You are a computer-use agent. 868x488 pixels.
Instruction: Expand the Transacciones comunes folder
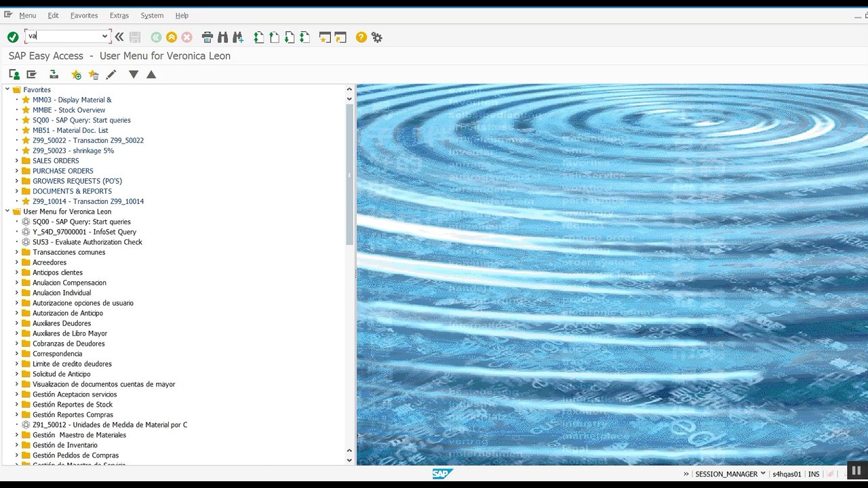pyautogui.click(x=17, y=252)
